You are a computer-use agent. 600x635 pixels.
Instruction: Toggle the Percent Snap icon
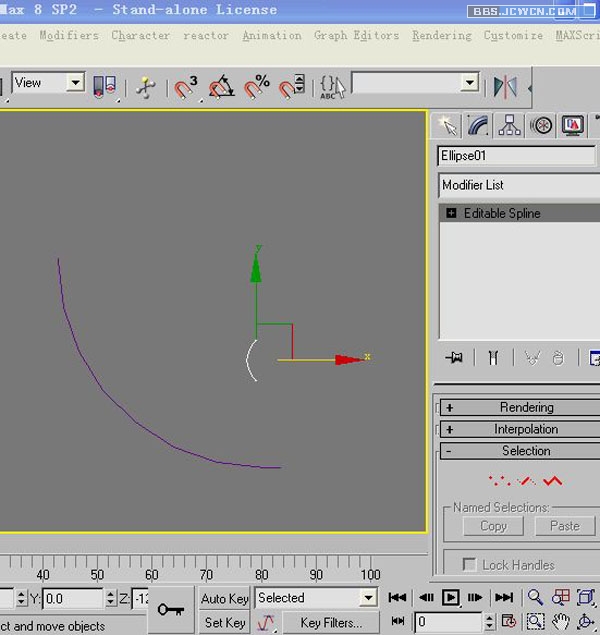257,87
